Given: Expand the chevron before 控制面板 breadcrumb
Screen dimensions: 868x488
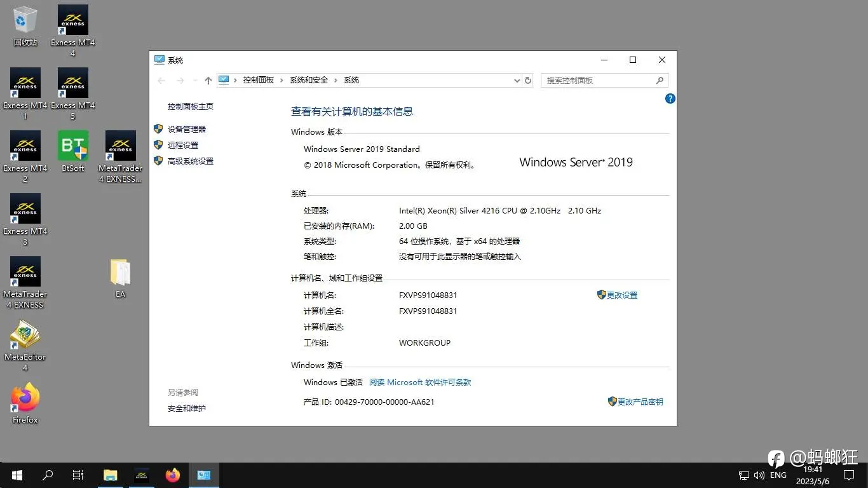Looking at the screenshot, I should (235, 80).
